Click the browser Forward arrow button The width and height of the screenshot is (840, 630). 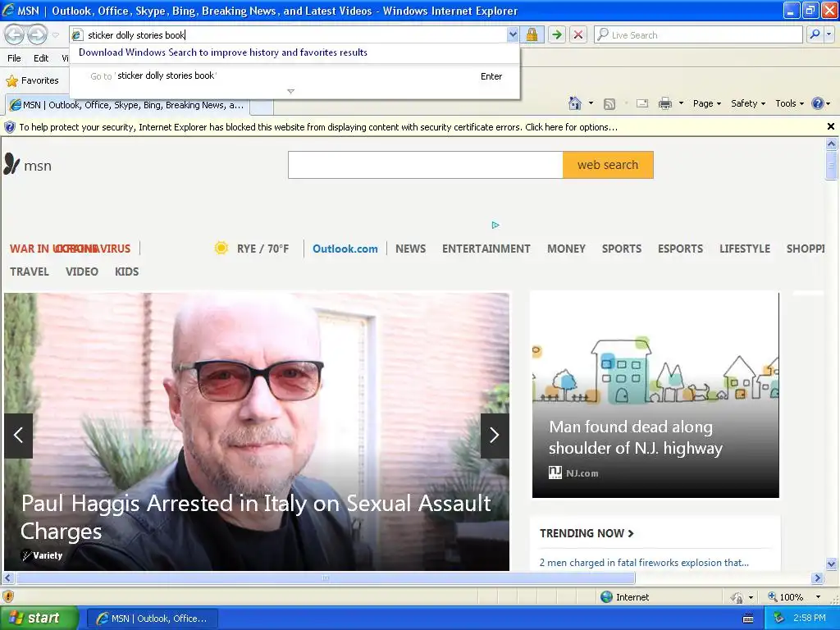[37, 34]
